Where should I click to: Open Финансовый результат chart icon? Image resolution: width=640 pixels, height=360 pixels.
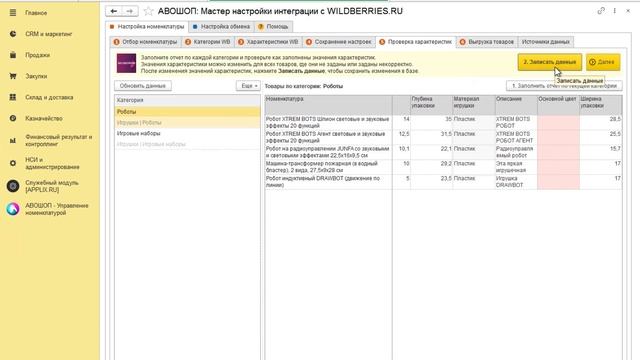[13, 140]
